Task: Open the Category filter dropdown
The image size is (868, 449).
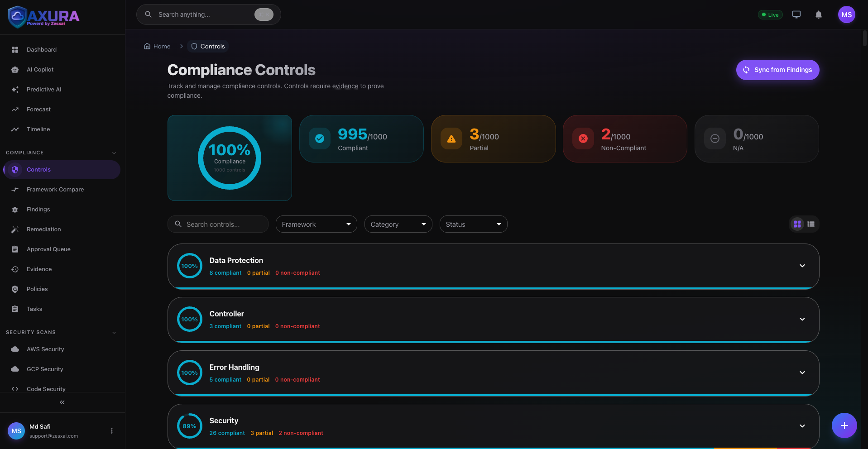Action: (398, 224)
